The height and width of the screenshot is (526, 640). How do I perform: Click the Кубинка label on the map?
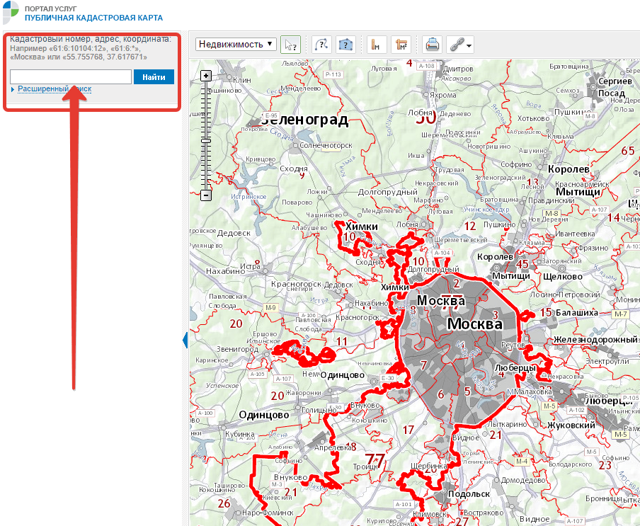tap(240, 434)
